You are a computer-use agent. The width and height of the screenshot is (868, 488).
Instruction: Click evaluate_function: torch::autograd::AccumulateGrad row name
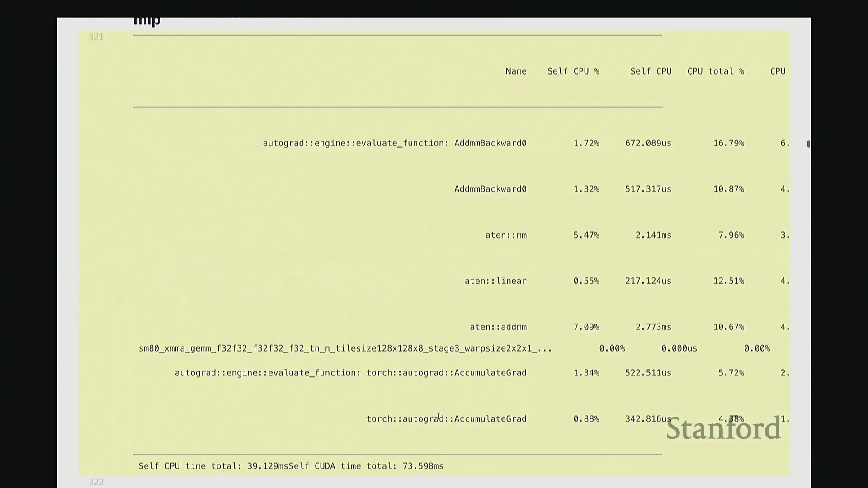350,373
